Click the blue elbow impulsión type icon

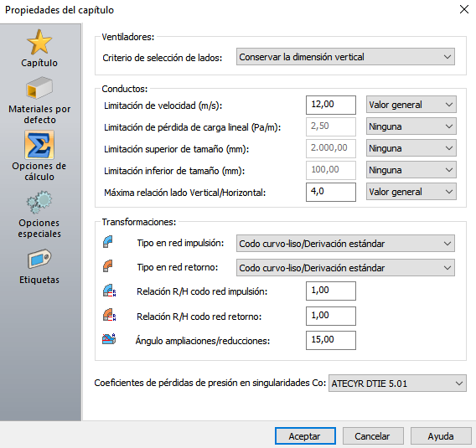click(108, 242)
